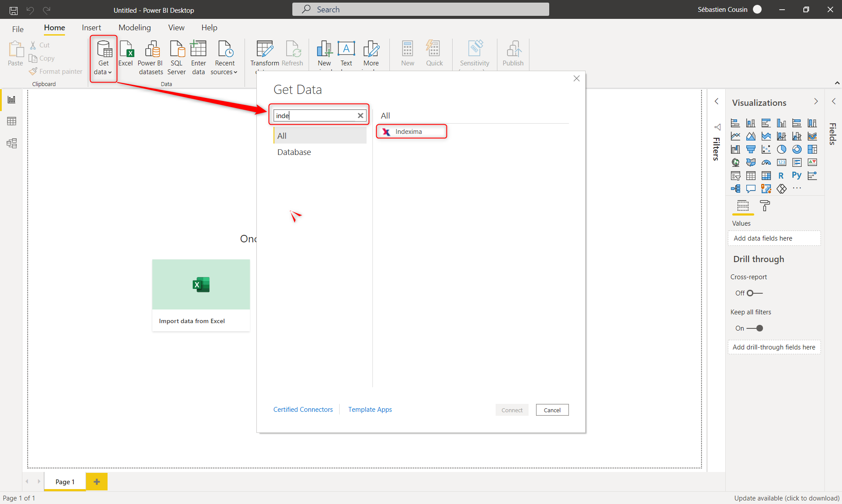Viewport: 842px width, 504px height.
Task: Click the Publish ribbon button
Action: pos(513,54)
